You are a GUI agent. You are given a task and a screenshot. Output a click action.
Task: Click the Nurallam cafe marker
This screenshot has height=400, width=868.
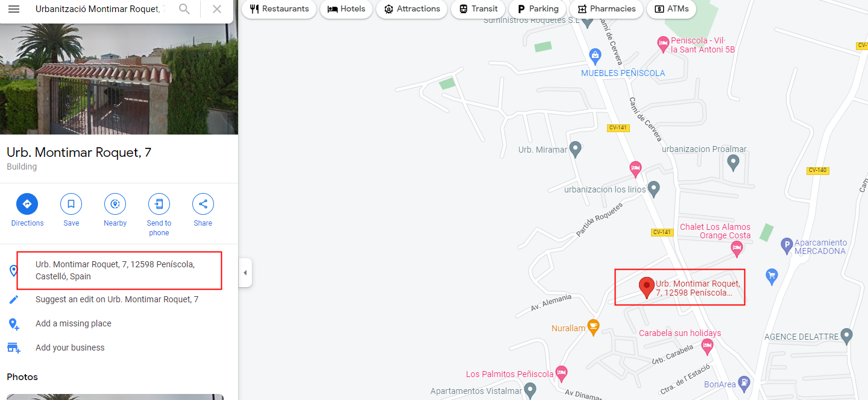point(593,328)
